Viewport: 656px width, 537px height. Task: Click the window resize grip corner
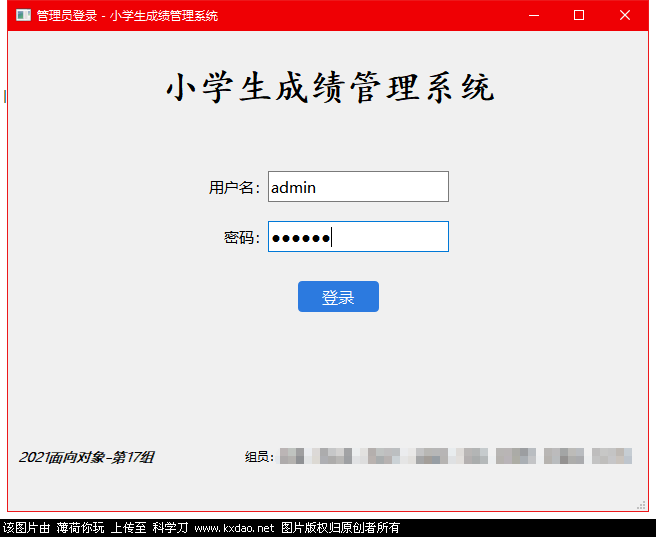[x=641, y=505]
